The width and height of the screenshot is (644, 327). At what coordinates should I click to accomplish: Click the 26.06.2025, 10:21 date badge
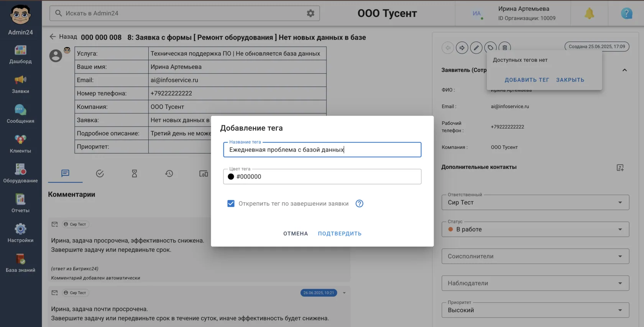[x=319, y=293]
